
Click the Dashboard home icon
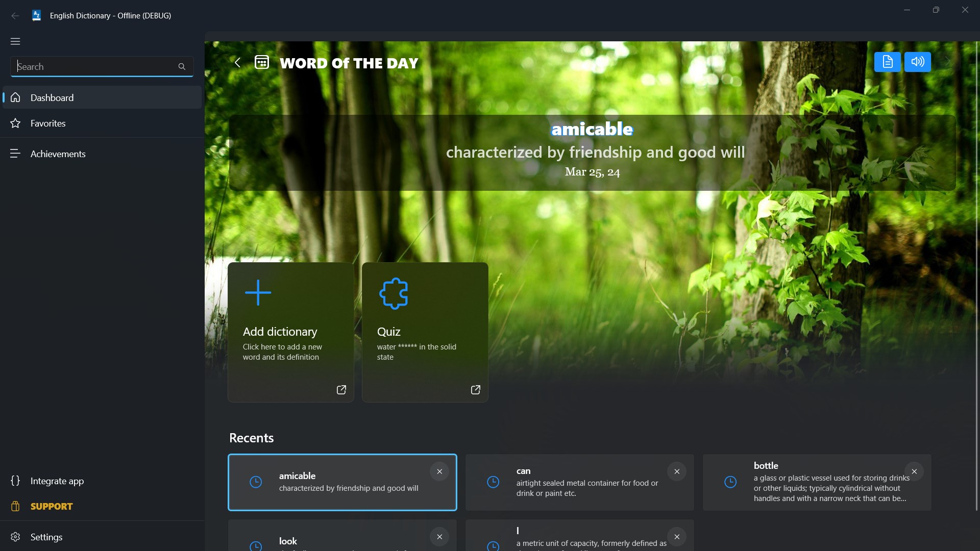coord(15,97)
